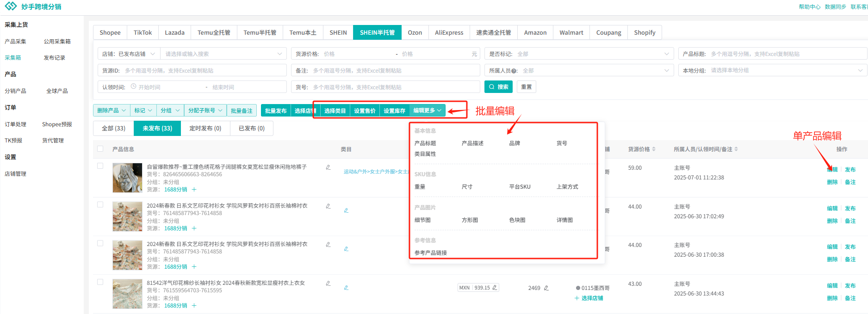The width and height of the screenshot is (868, 314).
Task: Click sort icon on 所属人员/认领时间/备注 header
Action: pyautogui.click(x=736, y=149)
